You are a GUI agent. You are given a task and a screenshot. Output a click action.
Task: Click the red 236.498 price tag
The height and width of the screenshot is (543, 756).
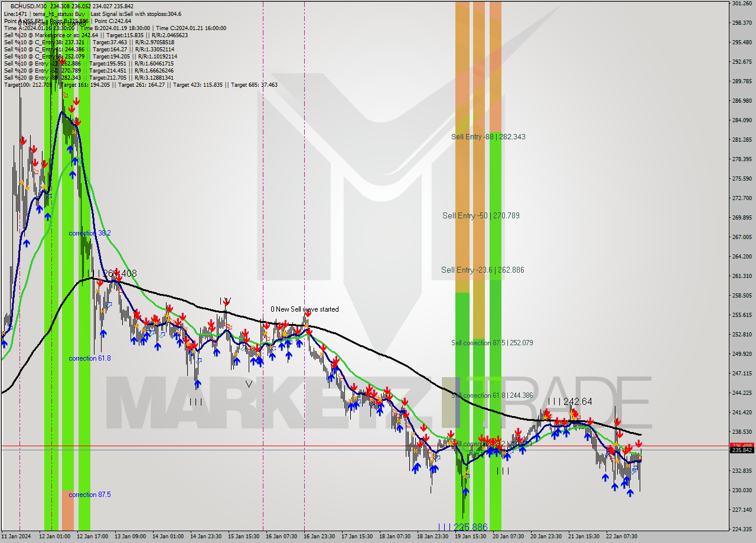pos(742,446)
